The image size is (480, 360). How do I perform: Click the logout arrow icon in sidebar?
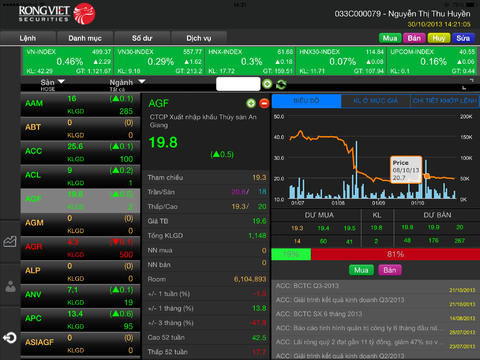click(x=10, y=338)
